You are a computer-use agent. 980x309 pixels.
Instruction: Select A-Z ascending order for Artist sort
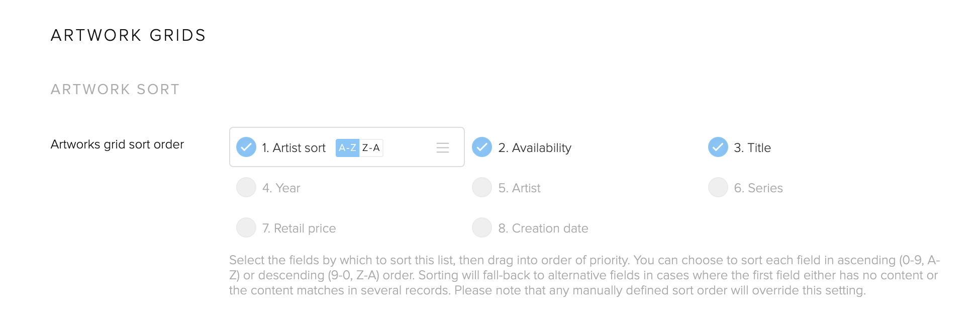click(x=347, y=148)
